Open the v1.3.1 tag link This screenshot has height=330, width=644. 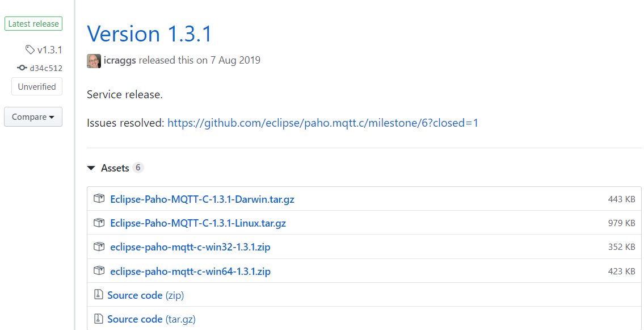[49, 50]
